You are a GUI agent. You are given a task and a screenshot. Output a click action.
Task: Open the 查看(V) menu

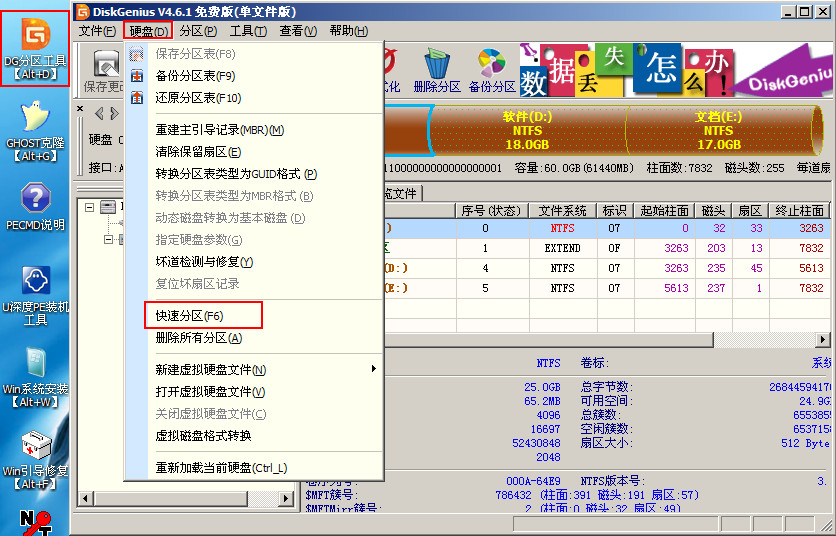click(x=298, y=31)
